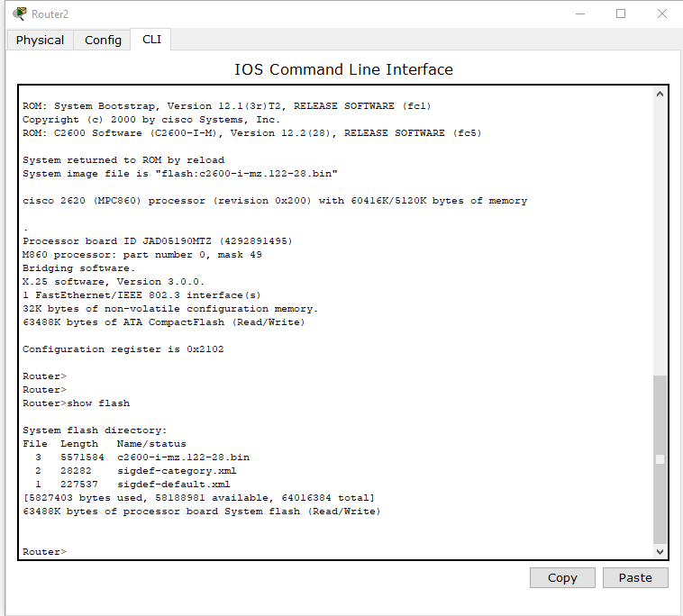Image resolution: width=683 pixels, height=616 pixels.
Task: Click the CLI vertical scrollbar thumb
Action: point(660,459)
